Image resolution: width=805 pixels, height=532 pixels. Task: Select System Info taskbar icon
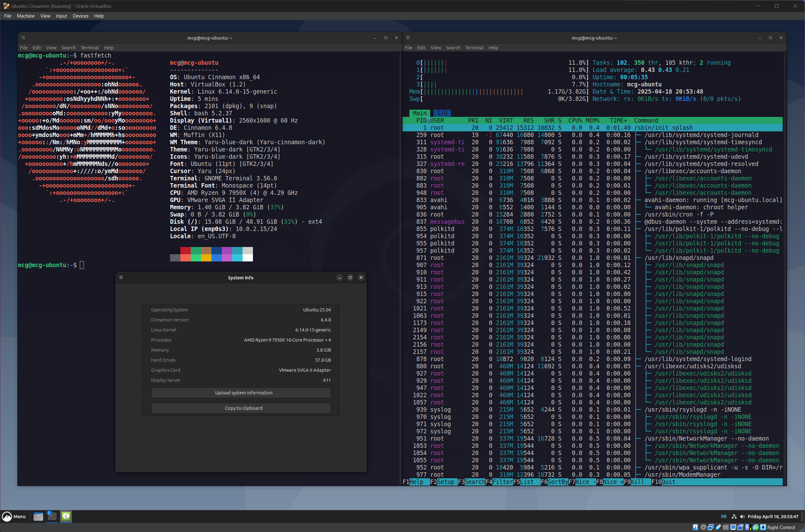coord(66,516)
